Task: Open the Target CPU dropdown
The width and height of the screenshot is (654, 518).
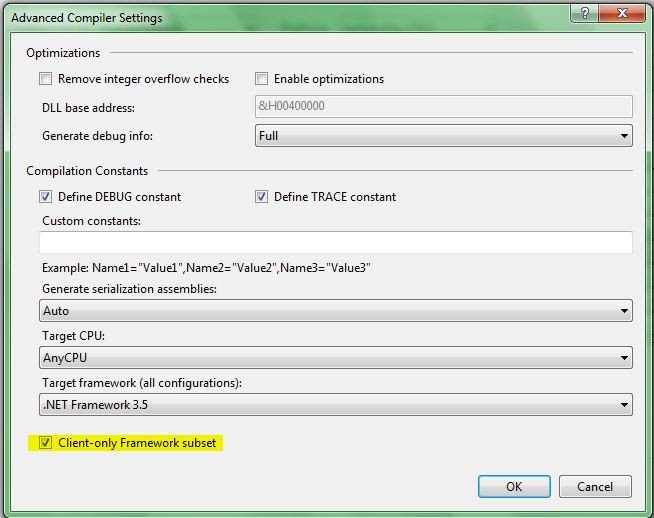Action: point(336,358)
